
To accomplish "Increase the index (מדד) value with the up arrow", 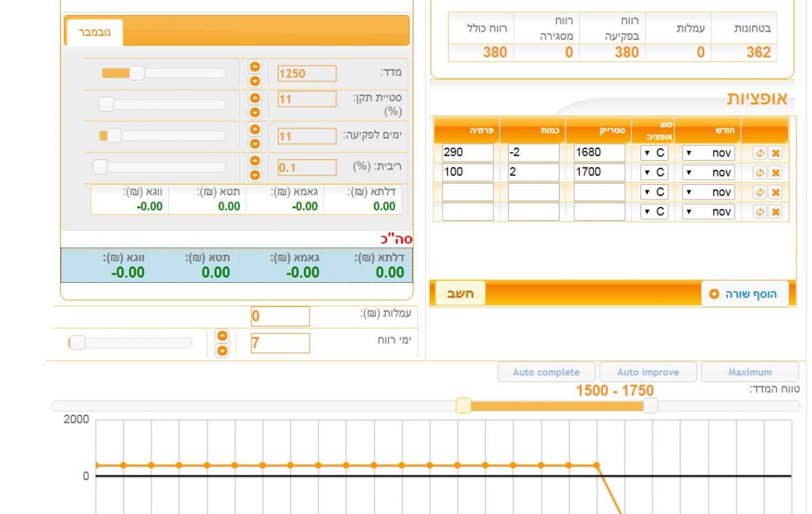I will 255,66.
